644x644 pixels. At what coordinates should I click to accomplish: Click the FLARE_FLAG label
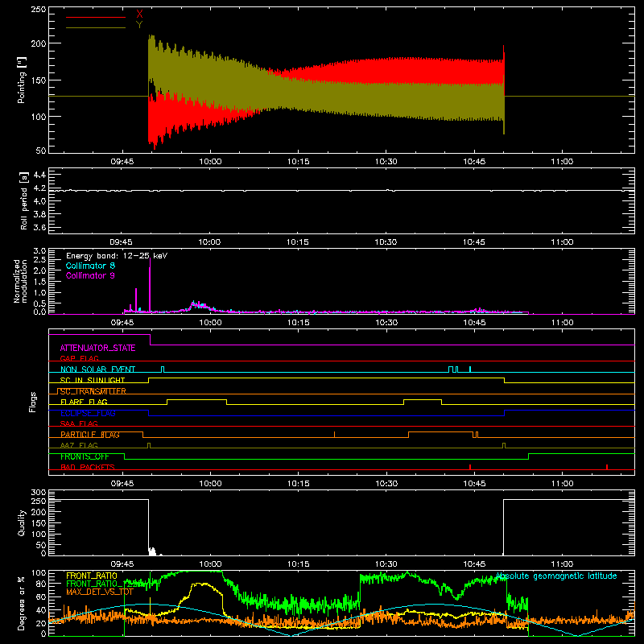[x=84, y=402]
